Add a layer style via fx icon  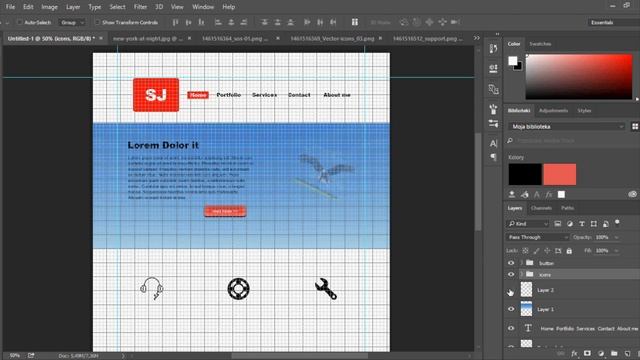574,353
